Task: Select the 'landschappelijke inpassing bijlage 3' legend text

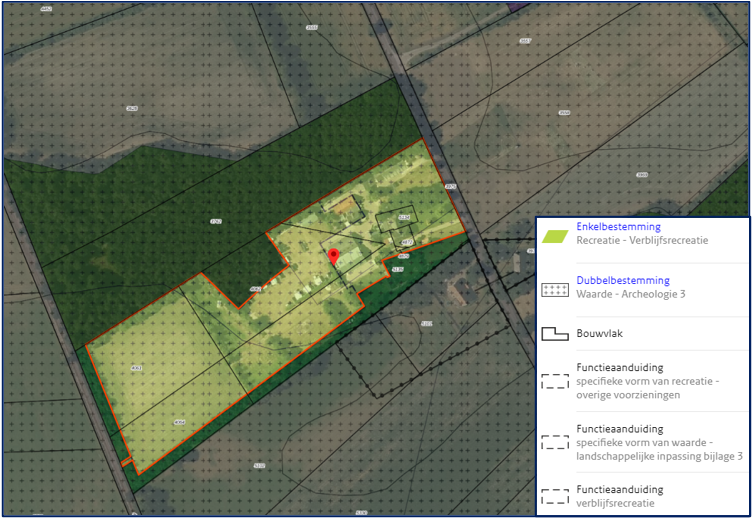Action: pyautogui.click(x=659, y=456)
